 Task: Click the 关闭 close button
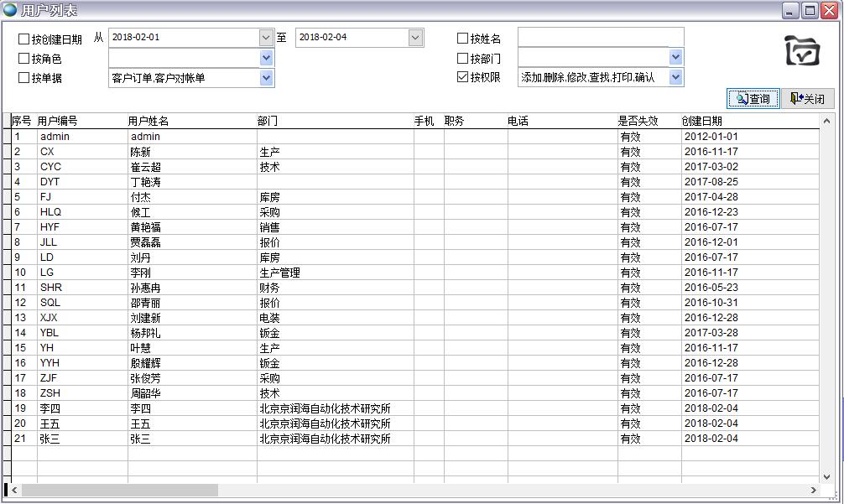(807, 99)
